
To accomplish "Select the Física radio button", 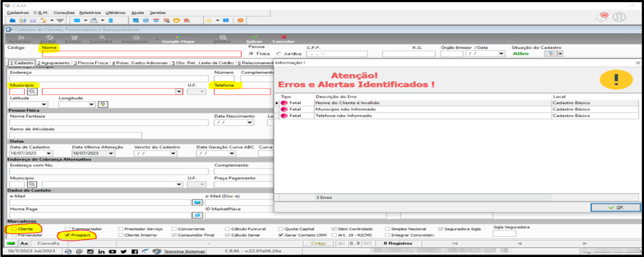I will point(251,54).
